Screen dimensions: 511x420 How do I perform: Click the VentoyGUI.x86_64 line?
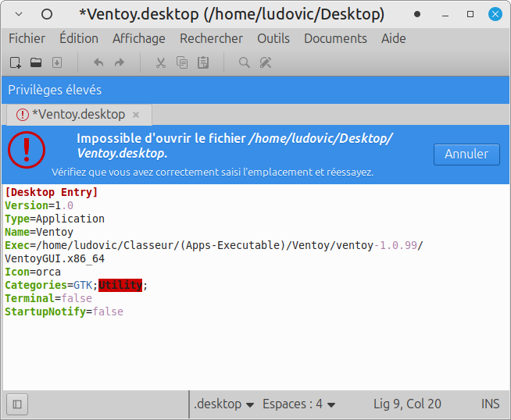click(x=55, y=258)
